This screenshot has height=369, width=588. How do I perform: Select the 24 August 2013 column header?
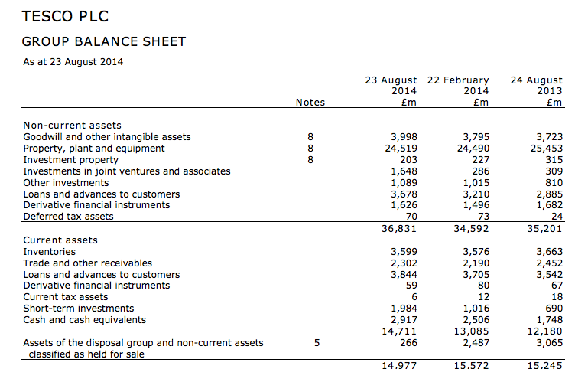click(537, 91)
